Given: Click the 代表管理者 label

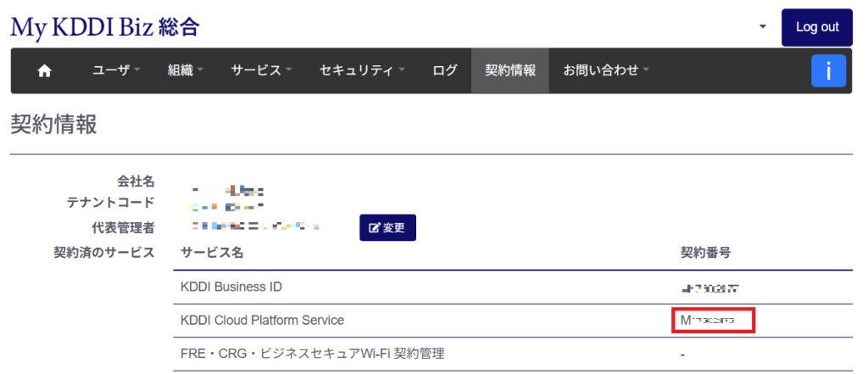Looking at the screenshot, I should [124, 228].
